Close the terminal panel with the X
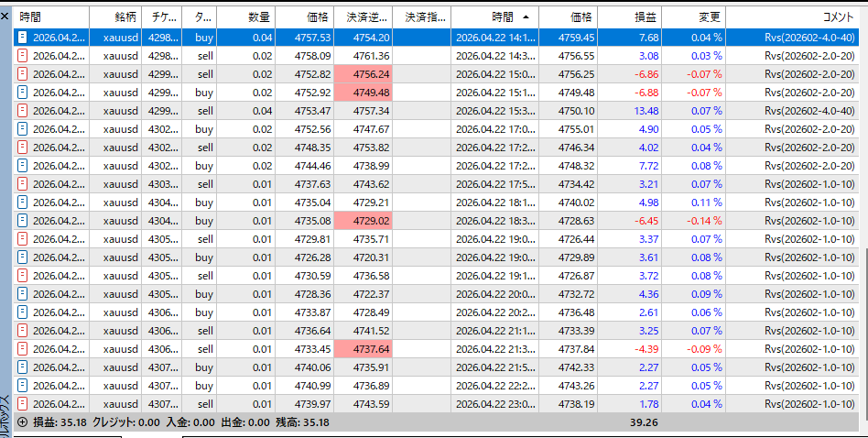This screenshot has height=438, width=868. pos(6,16)
